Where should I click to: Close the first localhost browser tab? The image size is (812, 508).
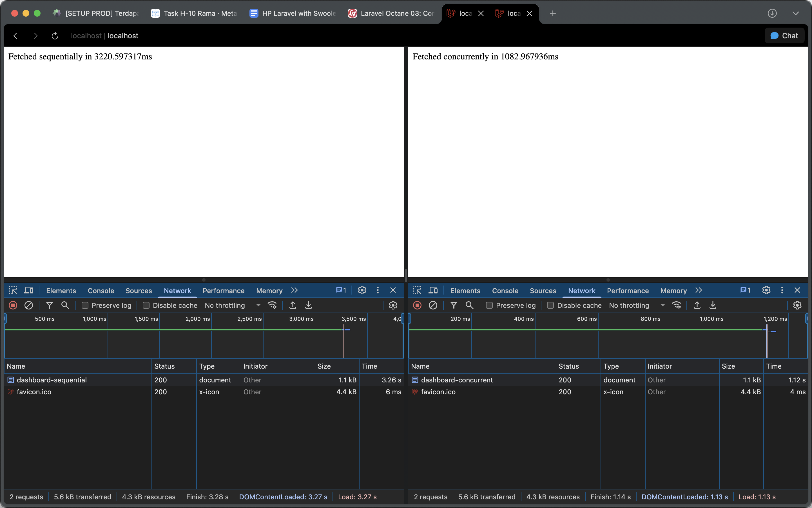click(481, 14)
